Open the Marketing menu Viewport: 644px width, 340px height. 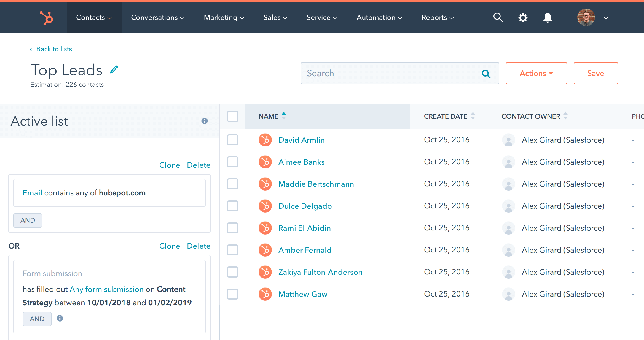pyautogui.click(x=224, y=17)
